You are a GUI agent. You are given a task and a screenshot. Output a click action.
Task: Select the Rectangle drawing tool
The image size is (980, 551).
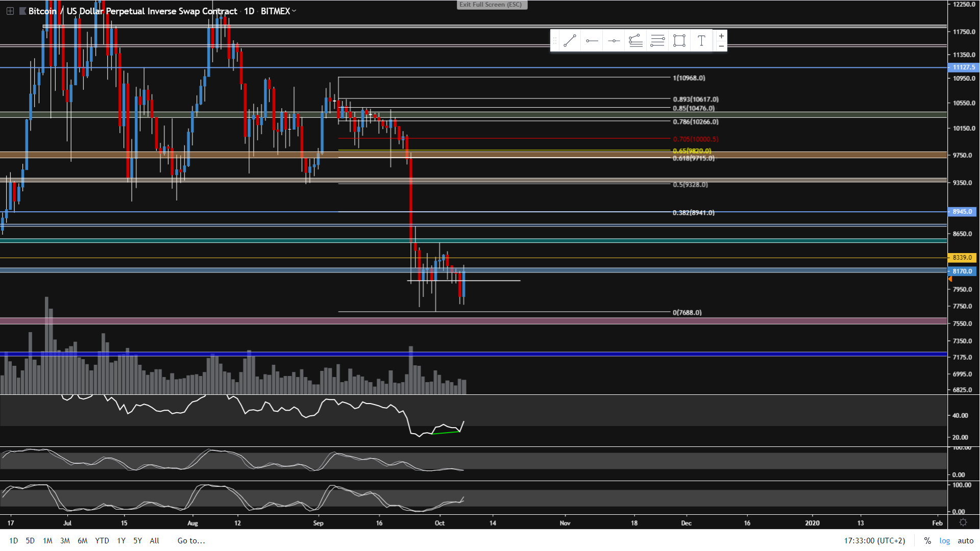click(679, 41)
